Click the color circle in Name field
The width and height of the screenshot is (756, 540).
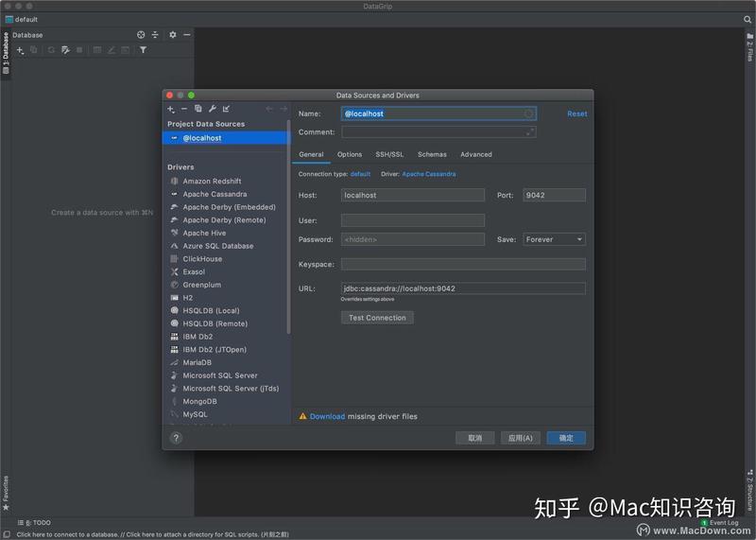click(528, 113)
